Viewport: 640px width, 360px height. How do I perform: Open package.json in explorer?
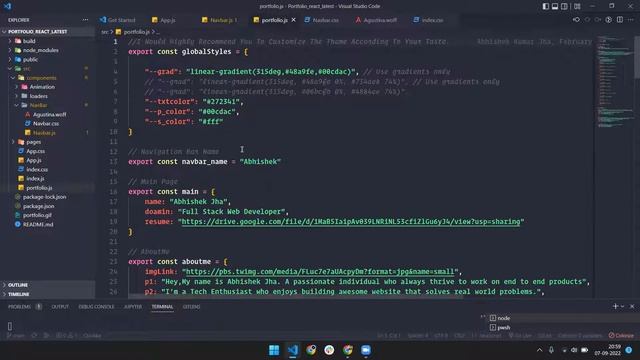pyautogui.click(x=48, y=206)
